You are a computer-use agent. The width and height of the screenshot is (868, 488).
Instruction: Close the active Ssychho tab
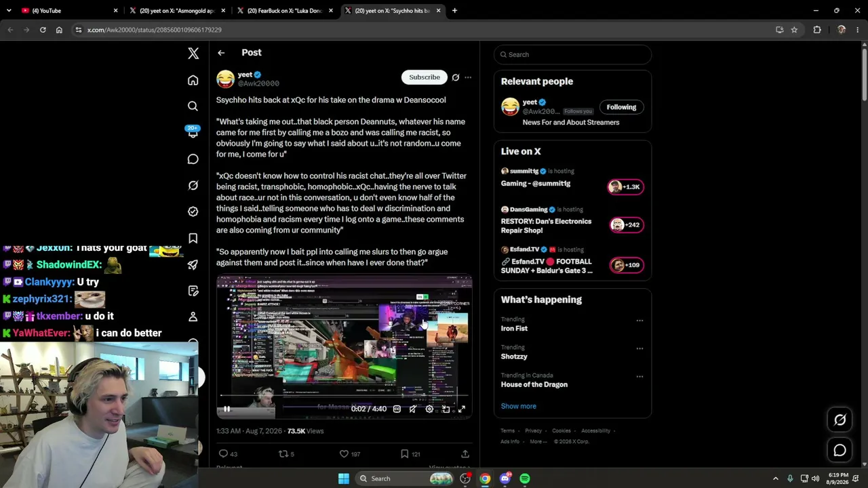click(439, 11)
